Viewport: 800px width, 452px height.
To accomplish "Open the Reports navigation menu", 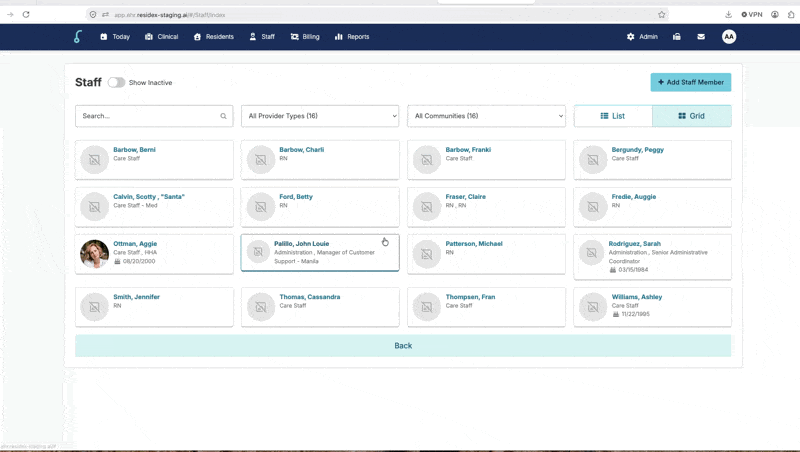I will point(352,37).
